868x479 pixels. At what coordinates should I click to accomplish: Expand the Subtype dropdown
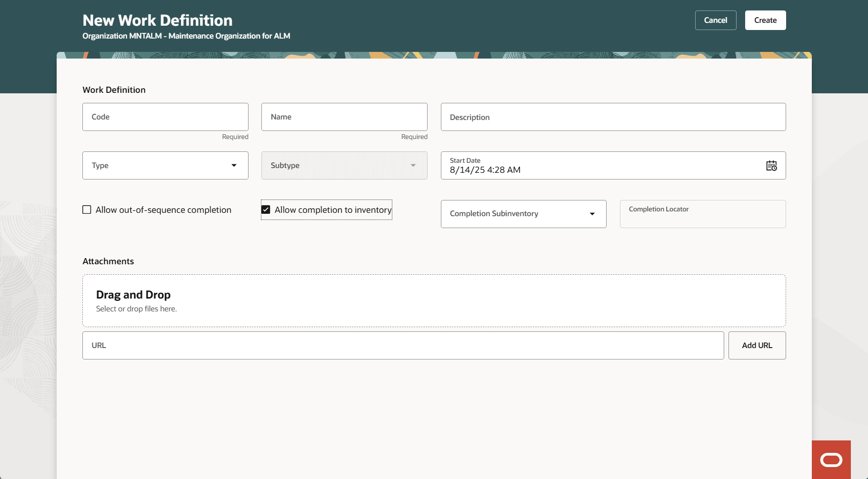coord(344,165)
